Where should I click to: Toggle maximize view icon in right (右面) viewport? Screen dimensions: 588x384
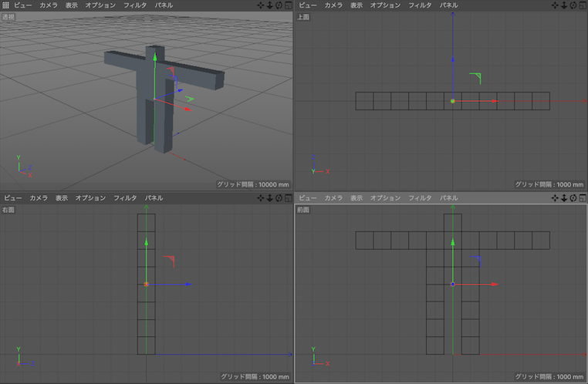[288, 198]
